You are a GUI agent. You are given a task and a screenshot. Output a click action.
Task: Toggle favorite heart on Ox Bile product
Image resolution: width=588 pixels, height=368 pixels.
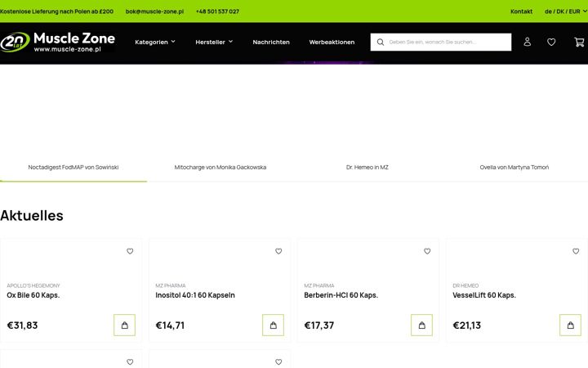(x=130, y=251)
